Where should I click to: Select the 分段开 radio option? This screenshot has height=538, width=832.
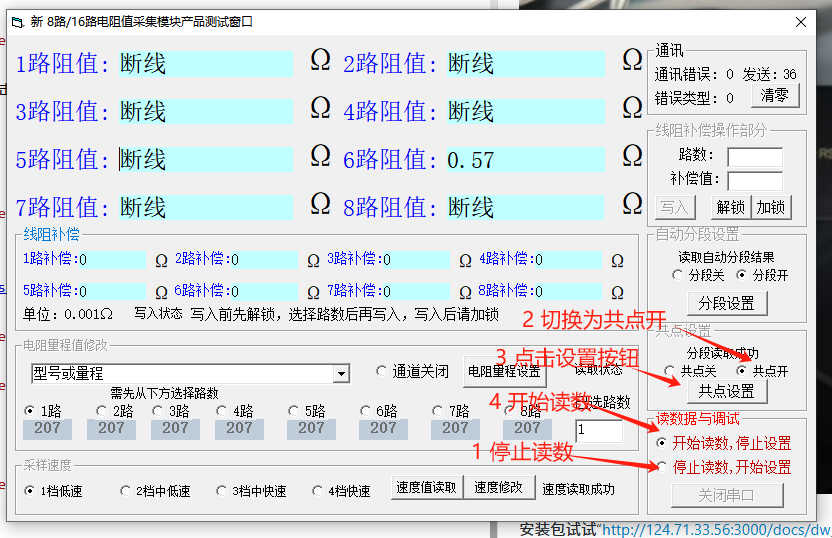pyautogui.click(x=742, y=275)
